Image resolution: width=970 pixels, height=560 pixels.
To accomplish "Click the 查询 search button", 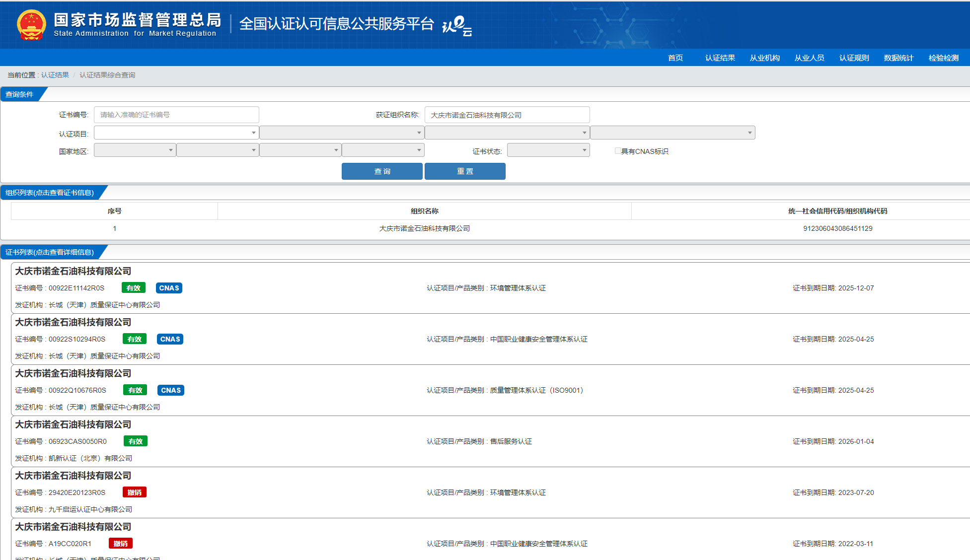I will point(382,171).
